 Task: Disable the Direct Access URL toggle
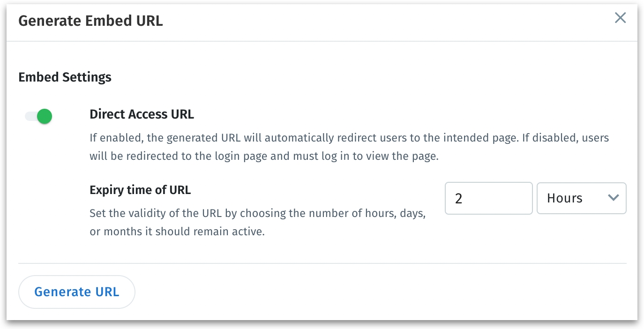click(x=38, y=116)
